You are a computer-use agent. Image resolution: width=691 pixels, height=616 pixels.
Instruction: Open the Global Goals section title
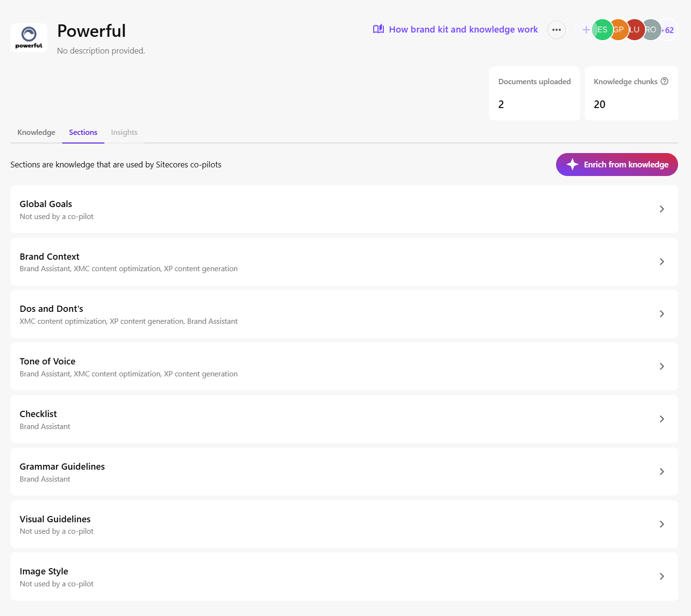(46, 204)
